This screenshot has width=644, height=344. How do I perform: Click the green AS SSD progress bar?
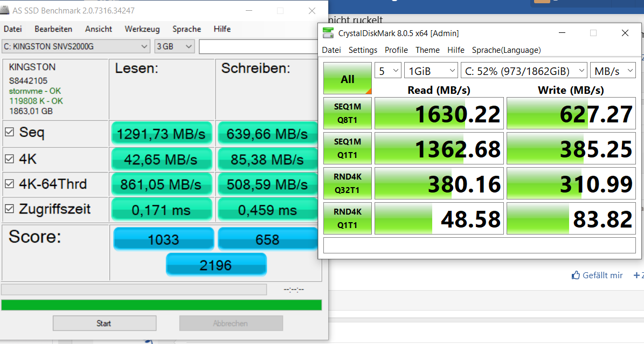coord(162,305)
